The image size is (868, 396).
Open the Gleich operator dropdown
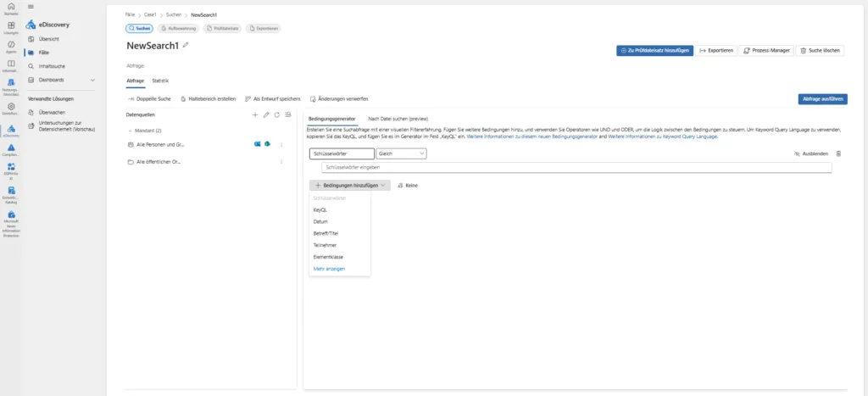401,153
